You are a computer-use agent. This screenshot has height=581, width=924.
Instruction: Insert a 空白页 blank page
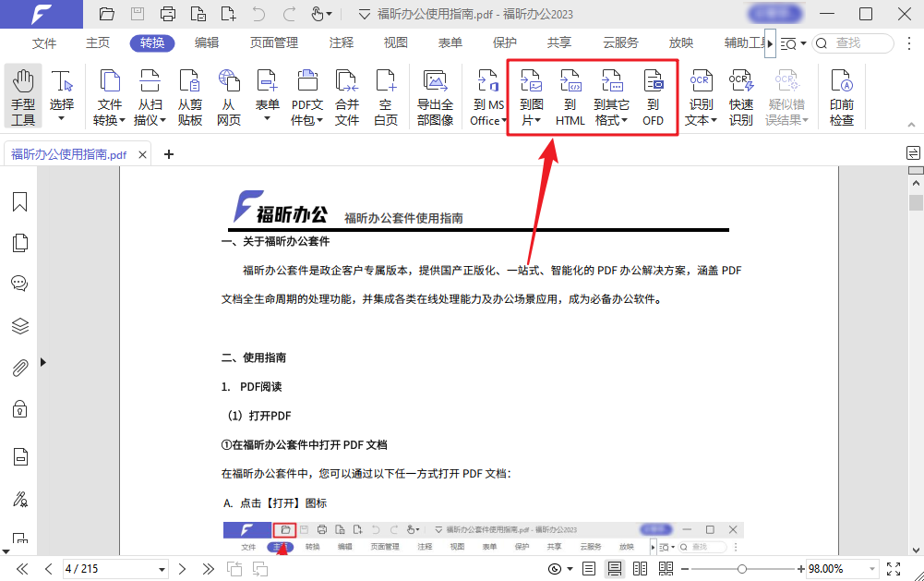click(386, 95)
